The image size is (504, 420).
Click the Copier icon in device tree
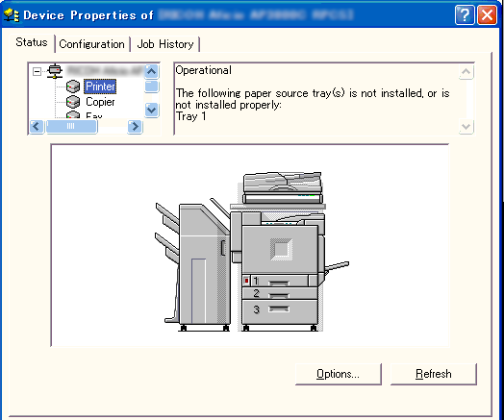[73, 102]
